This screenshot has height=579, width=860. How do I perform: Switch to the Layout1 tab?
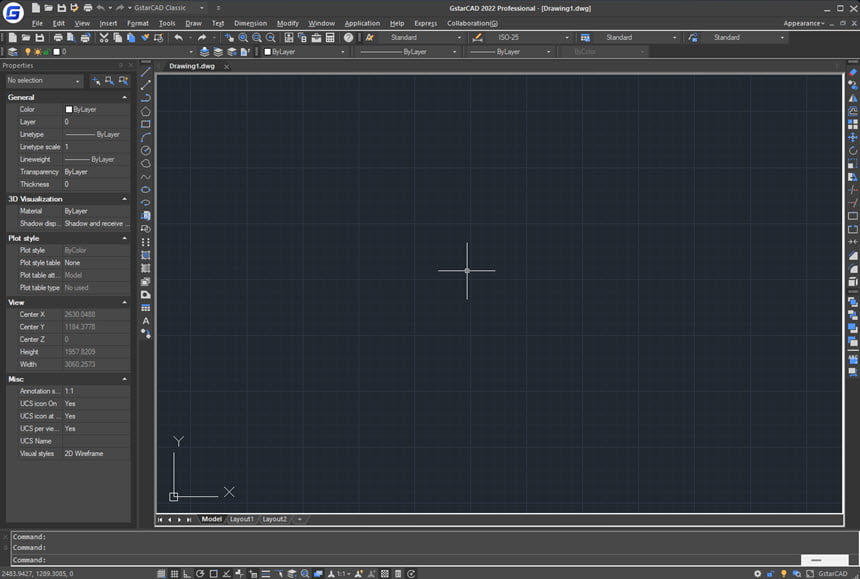point(241,519)
